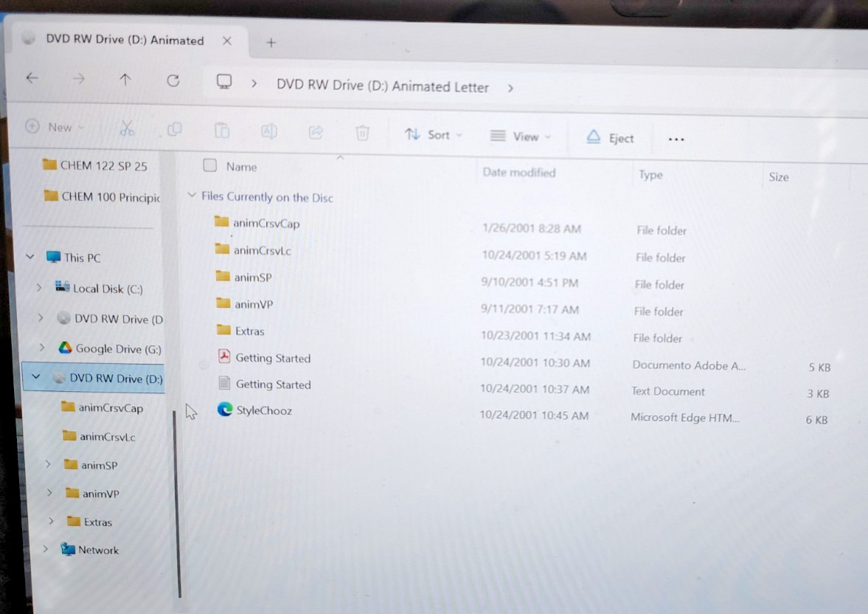
Task: Click the Paste clipboard icon
Action: 222,131
